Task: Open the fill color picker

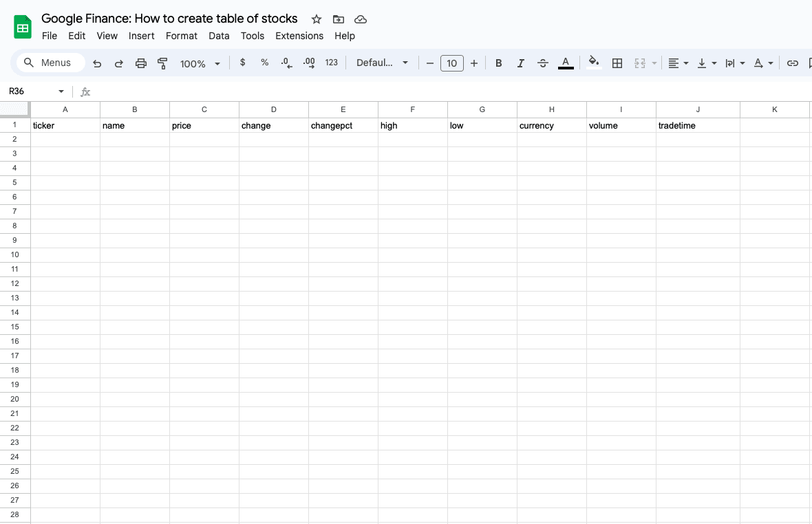Action: (x=593, y=63)
